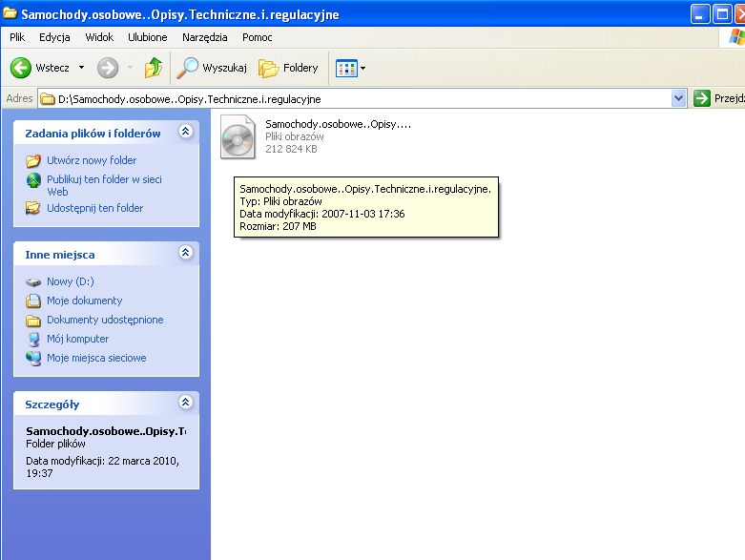Screen dimensions: 745x560
Task: Click the Up folder level icon
Action: (154, 68)
